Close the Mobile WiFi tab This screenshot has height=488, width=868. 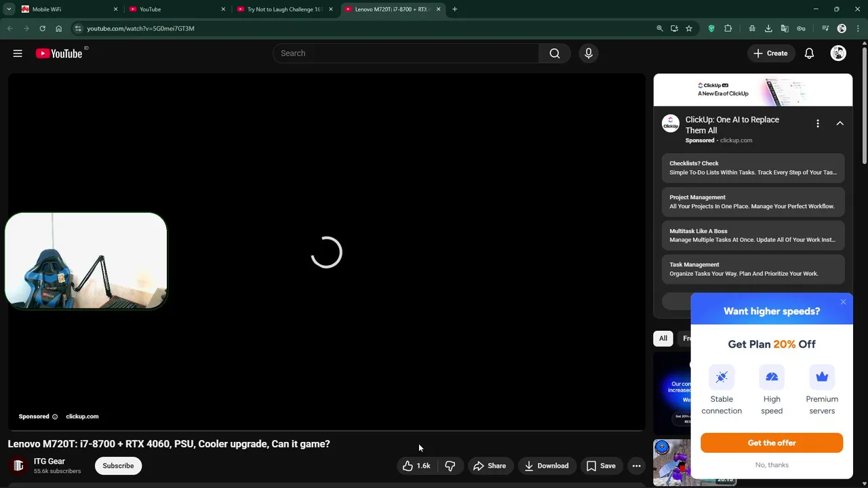coord(115,9)
